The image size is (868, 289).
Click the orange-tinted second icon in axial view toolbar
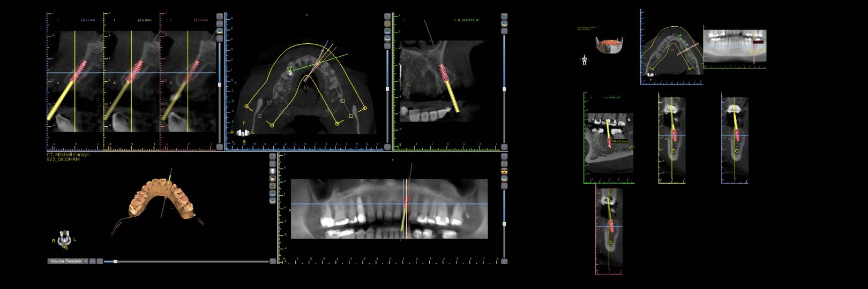point(387,24)
